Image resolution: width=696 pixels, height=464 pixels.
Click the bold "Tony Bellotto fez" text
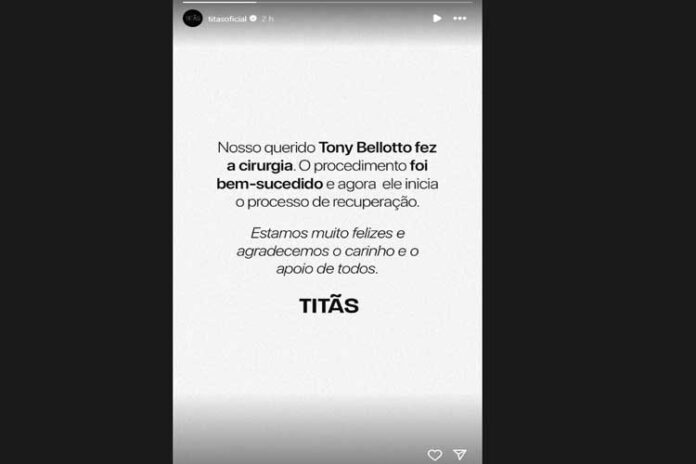click(x=378, y=147)
